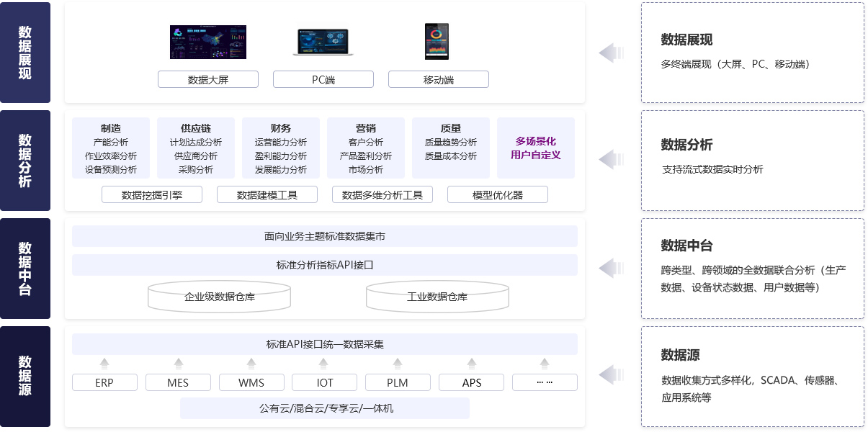Click the left arrow beside the 数据中台 description
The image size is (868, 432).
[611, 268]
